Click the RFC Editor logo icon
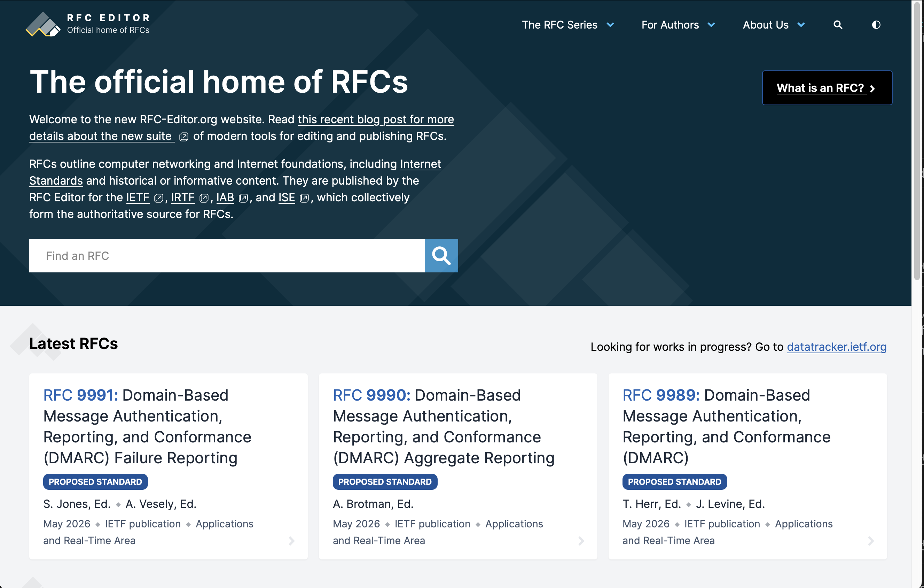 point(43,24)
